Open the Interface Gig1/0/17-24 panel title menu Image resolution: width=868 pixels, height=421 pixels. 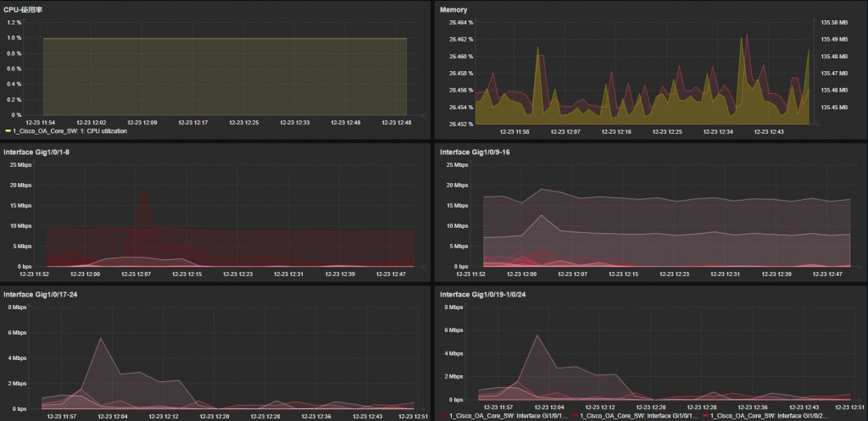click(40, 294)
